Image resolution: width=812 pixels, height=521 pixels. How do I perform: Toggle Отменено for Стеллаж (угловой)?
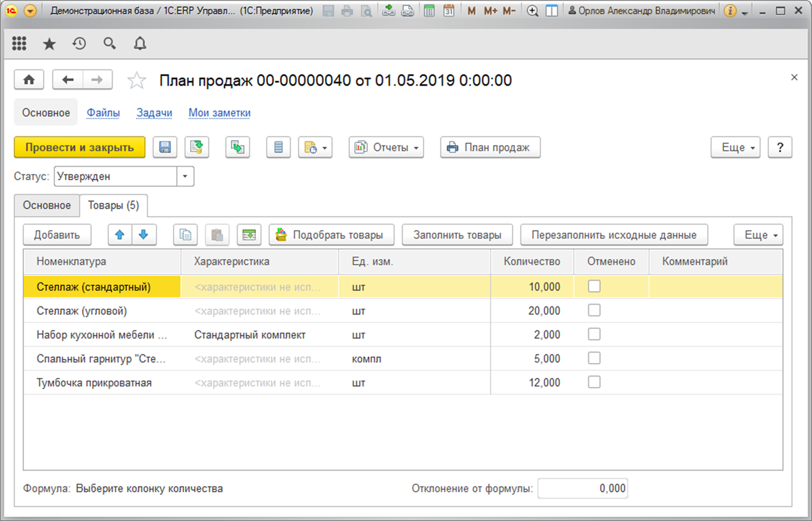[x=594, y=310]
